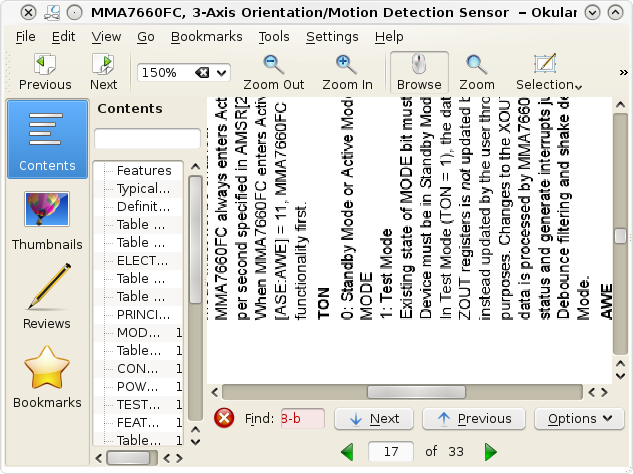
Task: Go to next page green arrow
Action: click(x=490, y=451)
